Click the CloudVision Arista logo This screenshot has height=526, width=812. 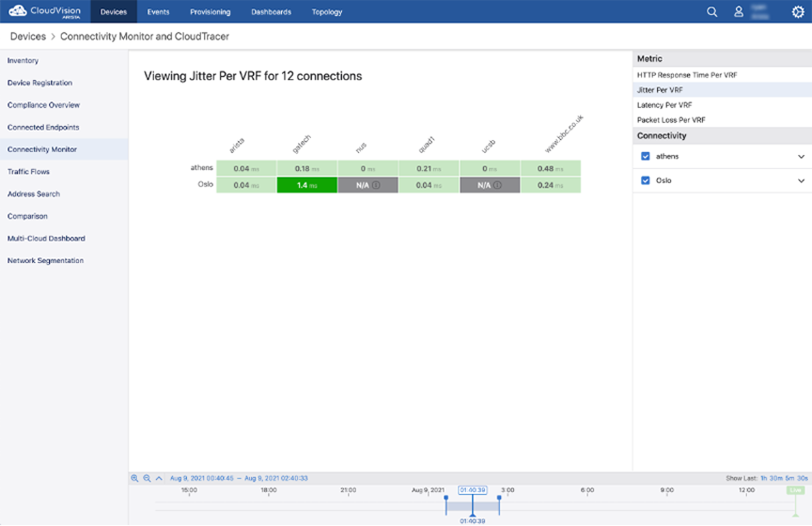pos(45,11)
